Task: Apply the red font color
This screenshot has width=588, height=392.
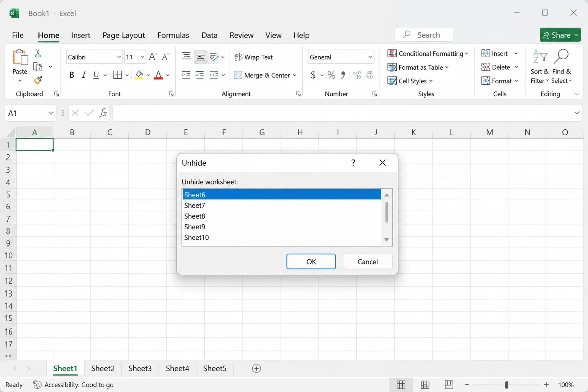Action: (x=158, y=75)
